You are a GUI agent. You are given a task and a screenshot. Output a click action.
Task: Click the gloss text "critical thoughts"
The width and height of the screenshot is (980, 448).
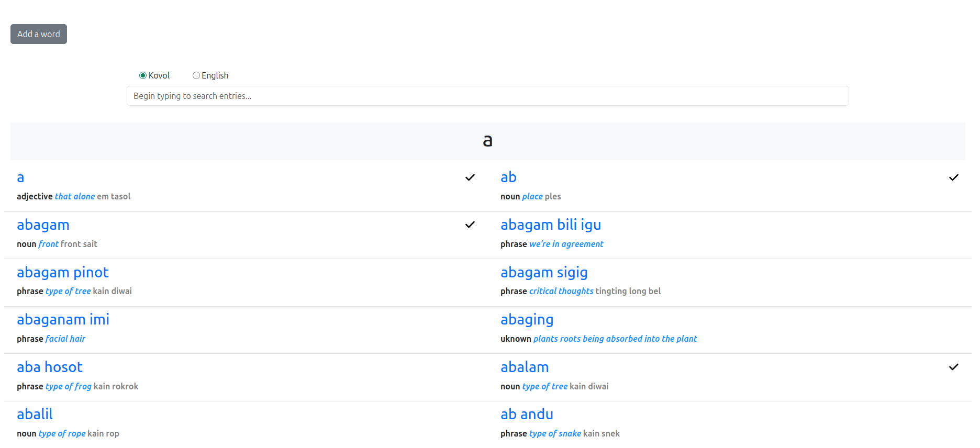[561, 291]
